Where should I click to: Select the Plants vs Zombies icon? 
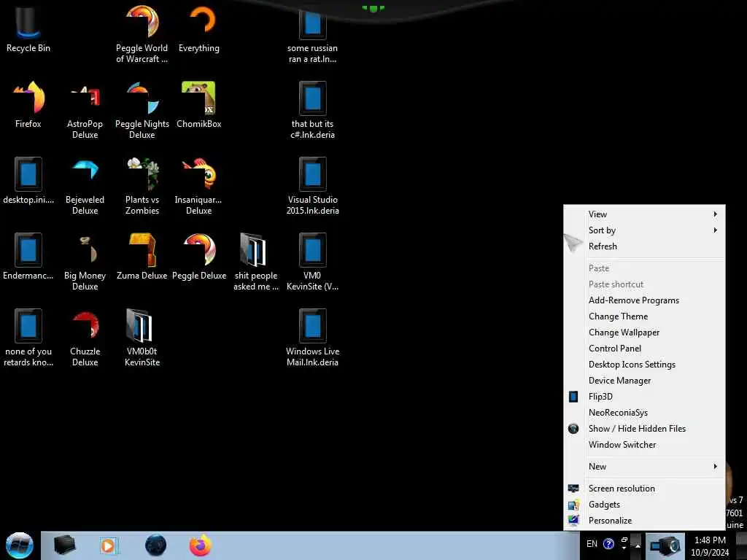click(142, 186)
